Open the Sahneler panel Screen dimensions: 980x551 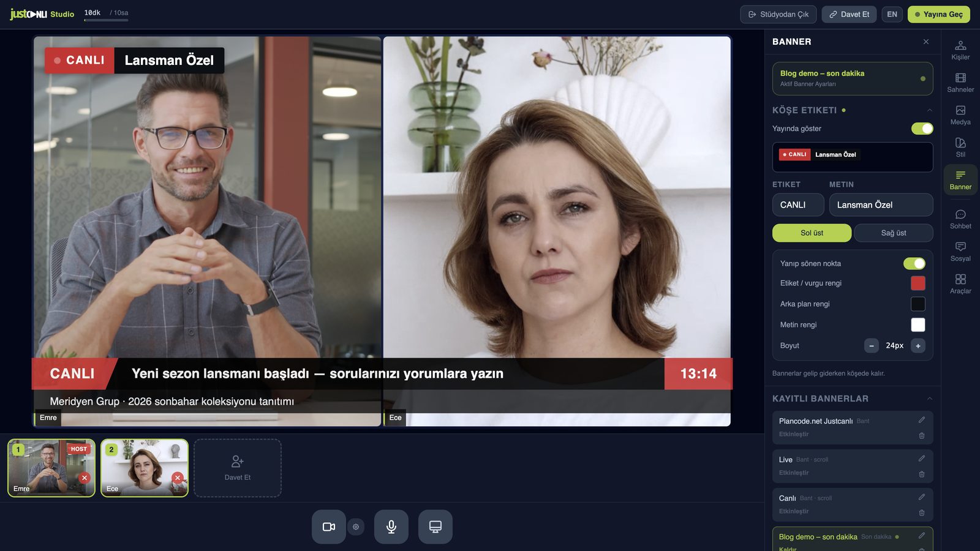tap(960, 83)
